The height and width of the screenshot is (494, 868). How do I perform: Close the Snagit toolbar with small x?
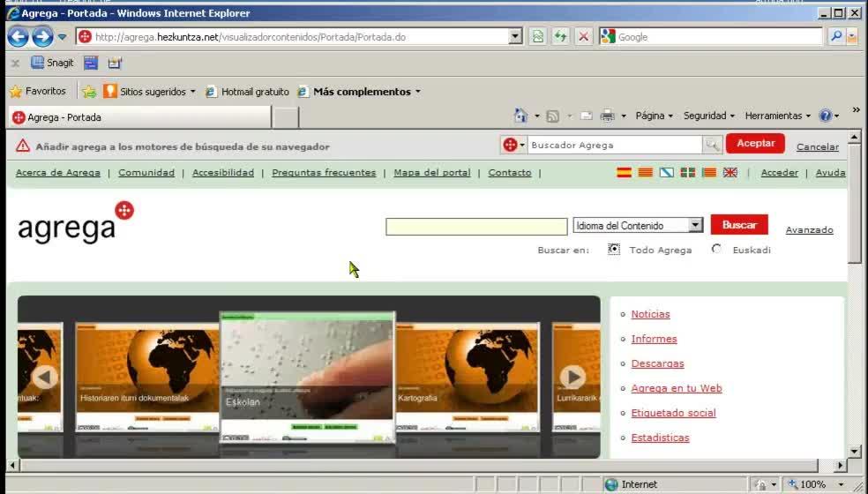tap(16, 64)
